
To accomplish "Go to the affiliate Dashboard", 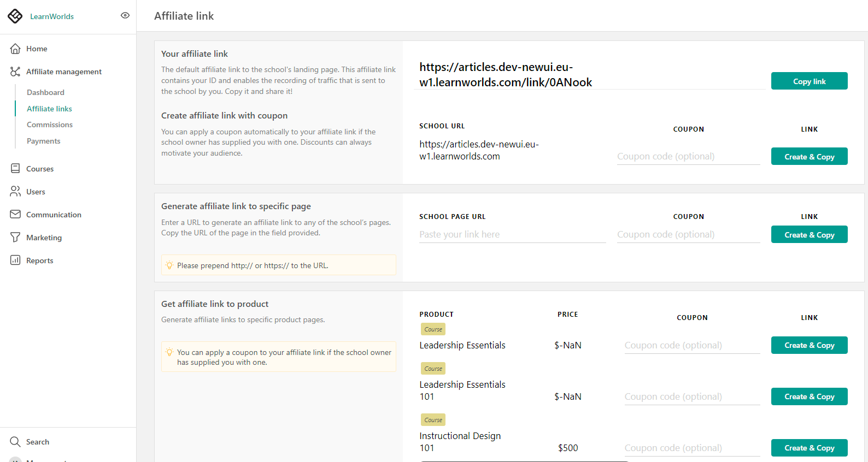I will 45,92.
